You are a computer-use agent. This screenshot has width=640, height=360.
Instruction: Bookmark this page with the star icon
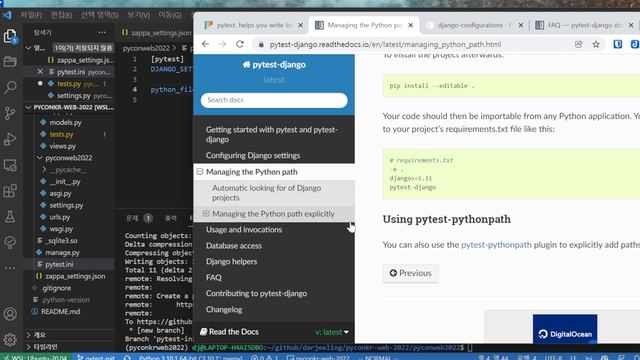coord(596,44)
